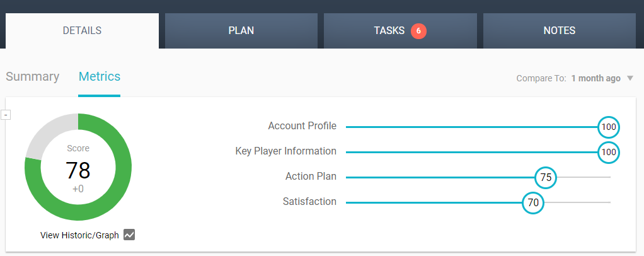Image resolution: width=644 pixels, height=256 pixels.
Task: Open the historic graph chart icon
Action: click(129, 235)
